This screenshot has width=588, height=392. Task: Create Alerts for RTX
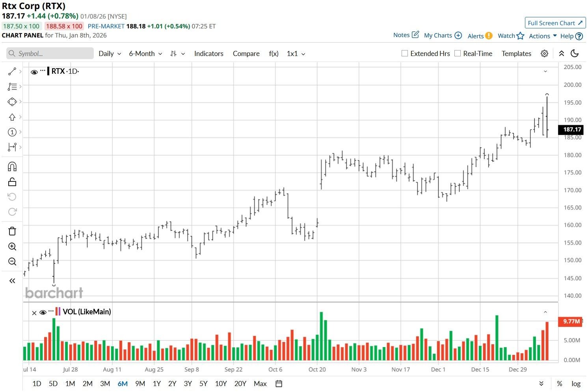(x=480, y=36)
